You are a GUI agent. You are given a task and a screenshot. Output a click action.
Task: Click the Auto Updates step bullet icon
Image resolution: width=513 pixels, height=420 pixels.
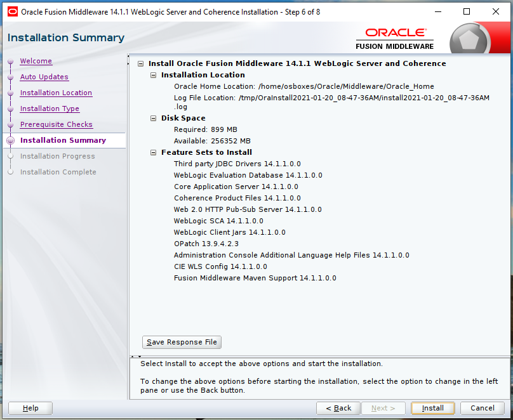(10, 77)
